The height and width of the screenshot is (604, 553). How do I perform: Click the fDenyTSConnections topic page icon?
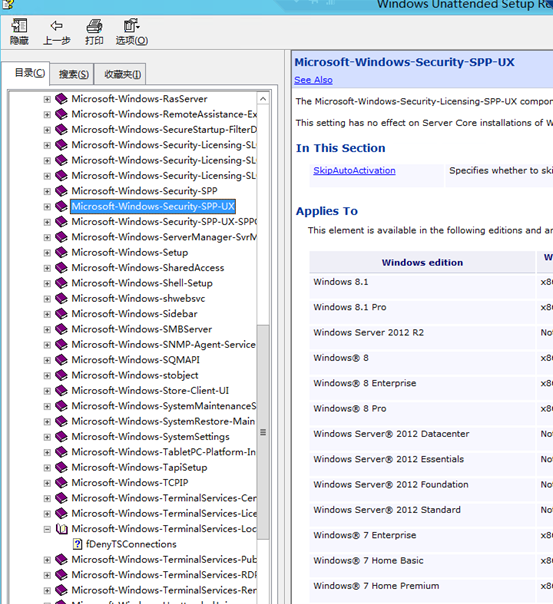click(77, 544)
